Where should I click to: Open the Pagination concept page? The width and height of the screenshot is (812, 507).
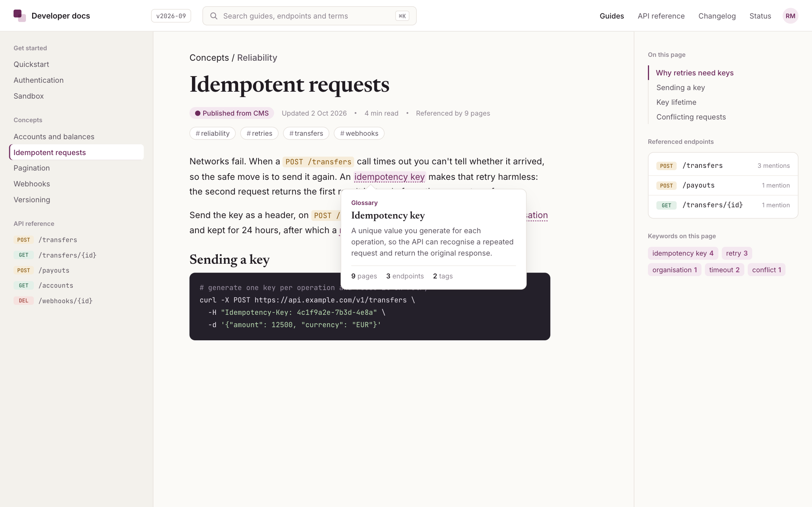point(32,168)
